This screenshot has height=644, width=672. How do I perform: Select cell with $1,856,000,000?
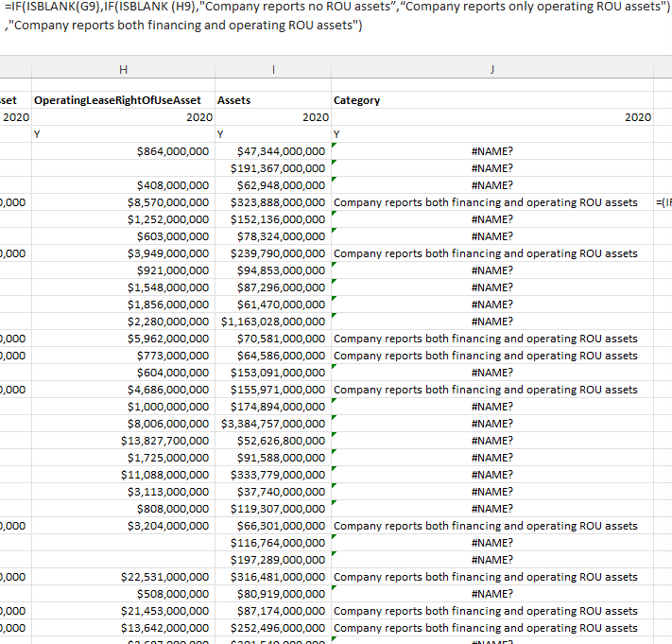coord(124,305)
